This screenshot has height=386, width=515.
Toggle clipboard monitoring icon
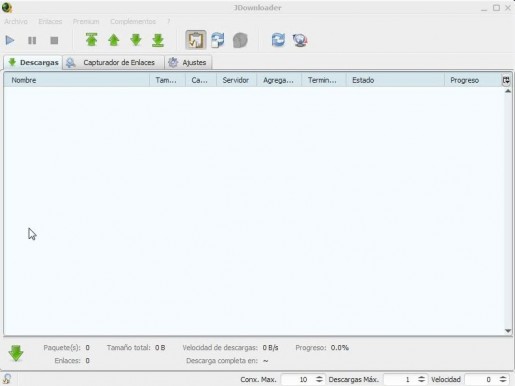tap(196, 40)
